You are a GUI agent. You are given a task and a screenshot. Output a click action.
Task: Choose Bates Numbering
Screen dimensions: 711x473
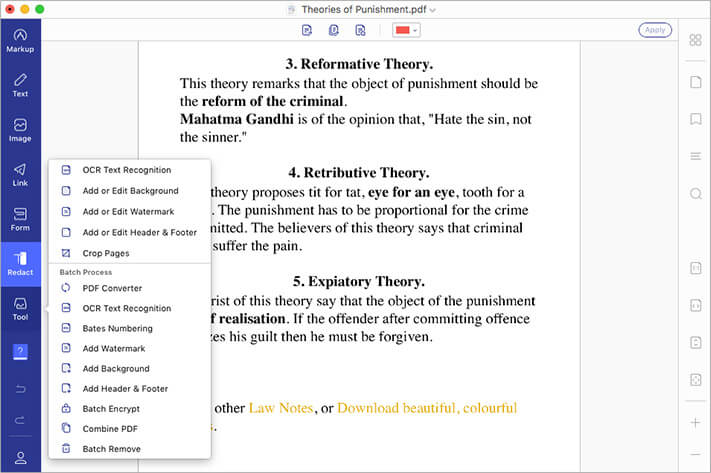[x=130, y=328]
